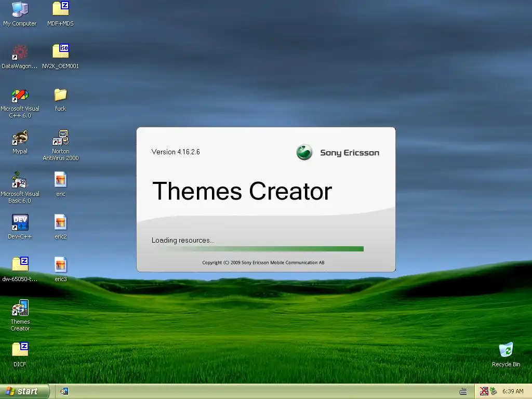Click the red crossed network tray icon
The image size is (532, 399).
(x=484, y=392)
